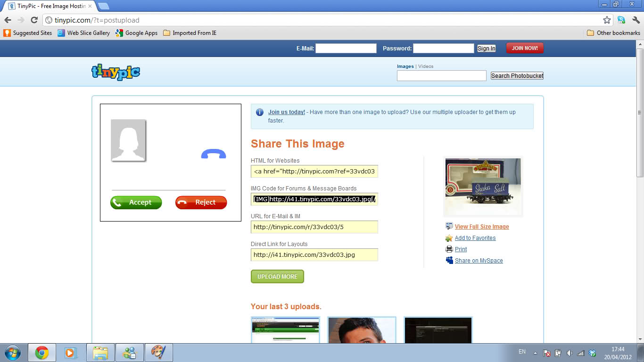The height and width of the screenshot is (362, 644).
Task: Open the Chrome wrench settings menu
Action: point(636,20)
